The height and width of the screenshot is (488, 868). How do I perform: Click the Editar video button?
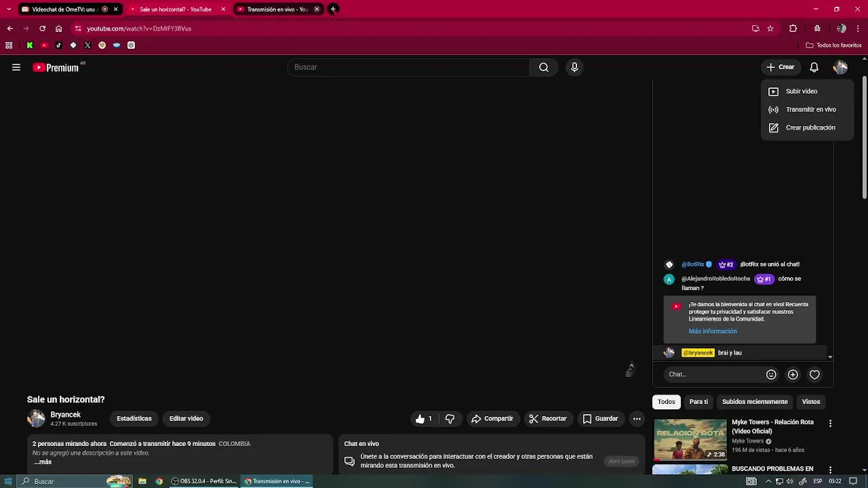pyautogui.click(x=186, y=419)
